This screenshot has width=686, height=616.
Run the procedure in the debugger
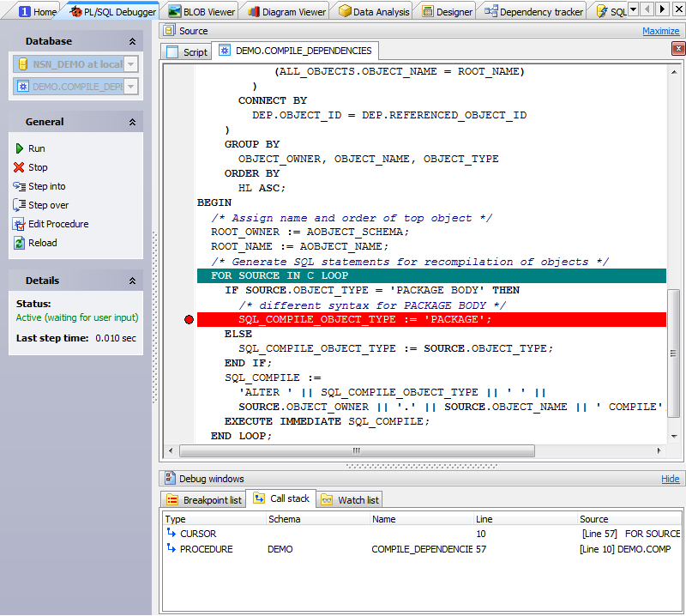tap(32, 148)
